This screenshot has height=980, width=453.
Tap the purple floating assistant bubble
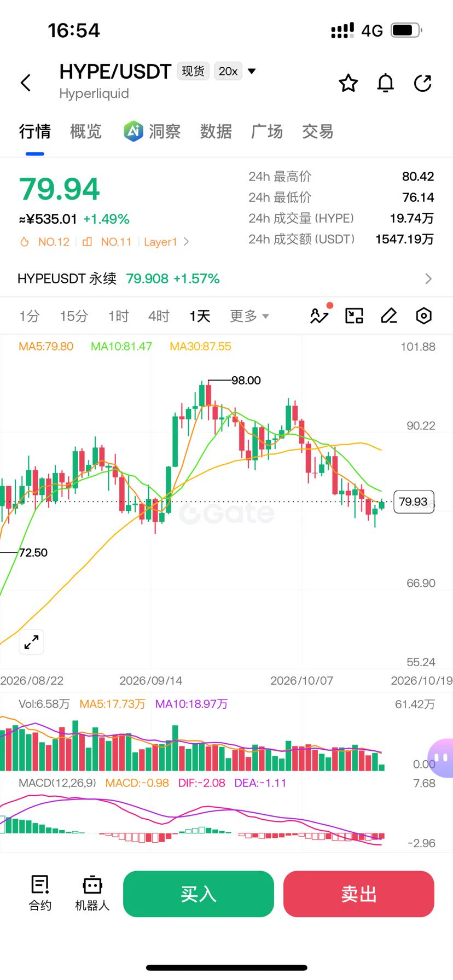[441, 758]
